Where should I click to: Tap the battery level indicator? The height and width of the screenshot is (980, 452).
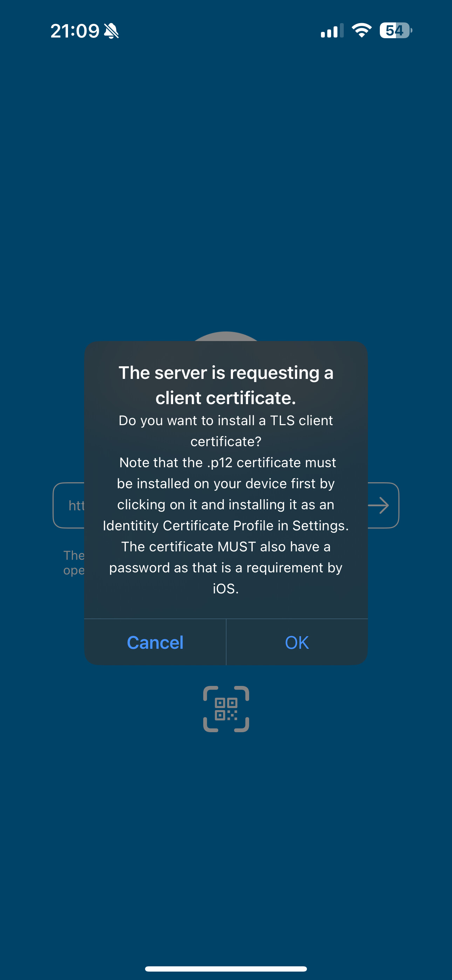pos(396,30)
